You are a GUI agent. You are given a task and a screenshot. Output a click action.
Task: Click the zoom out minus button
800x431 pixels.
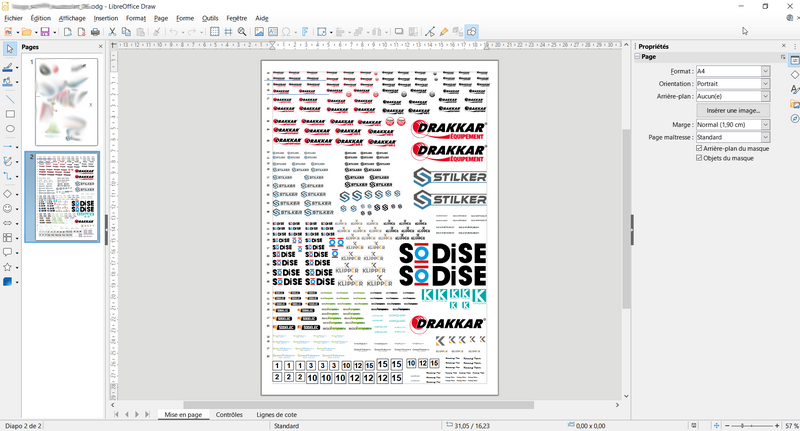pos(727,425)
